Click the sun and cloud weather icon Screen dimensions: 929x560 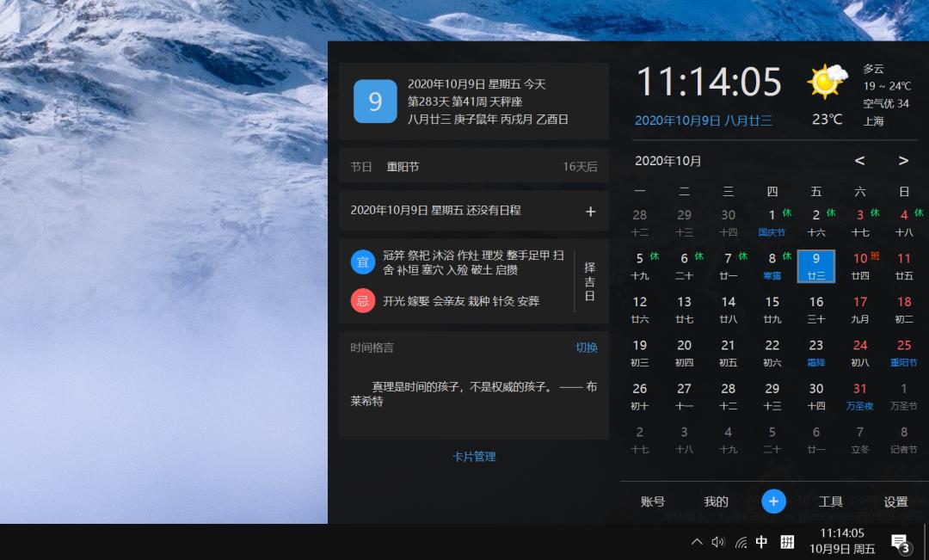(827, 82)
